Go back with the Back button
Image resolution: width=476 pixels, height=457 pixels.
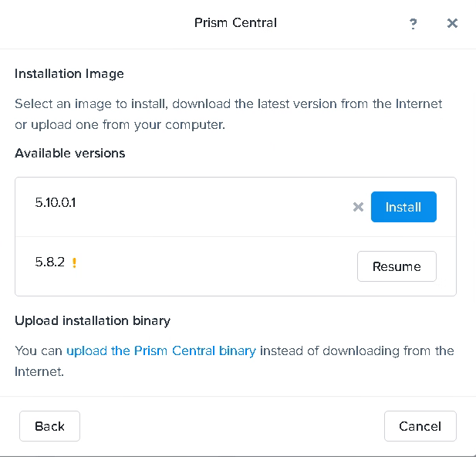pos(49,426)
